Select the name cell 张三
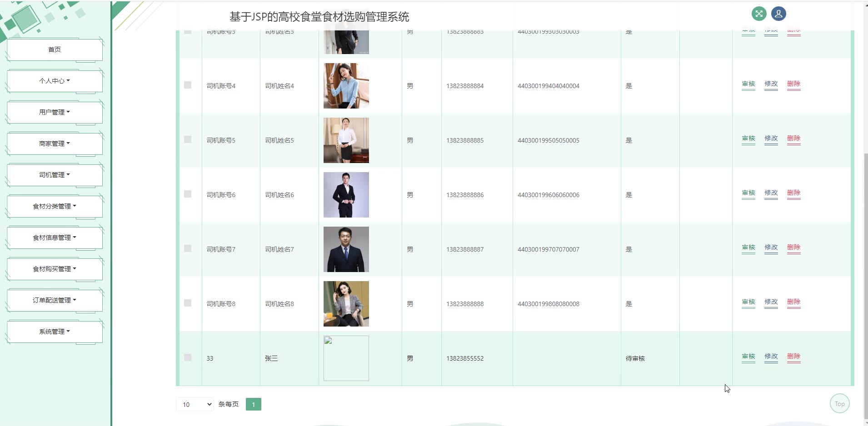 pos(271,358)
